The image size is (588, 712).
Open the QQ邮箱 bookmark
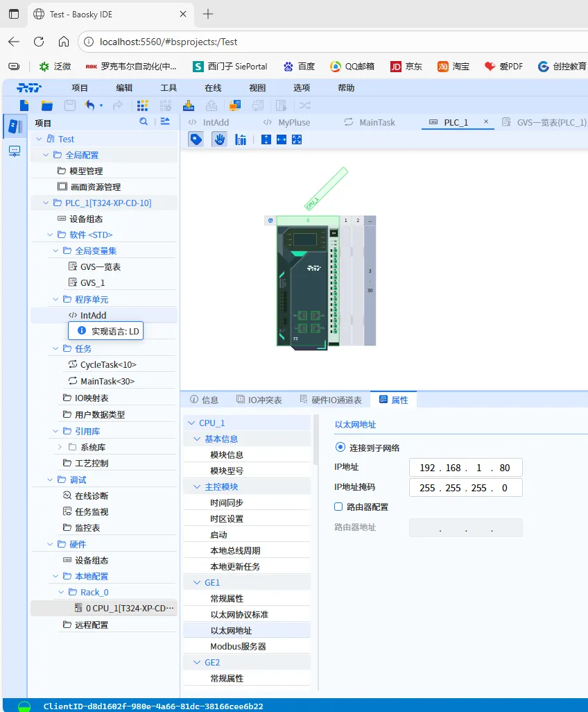pos(352,67)
